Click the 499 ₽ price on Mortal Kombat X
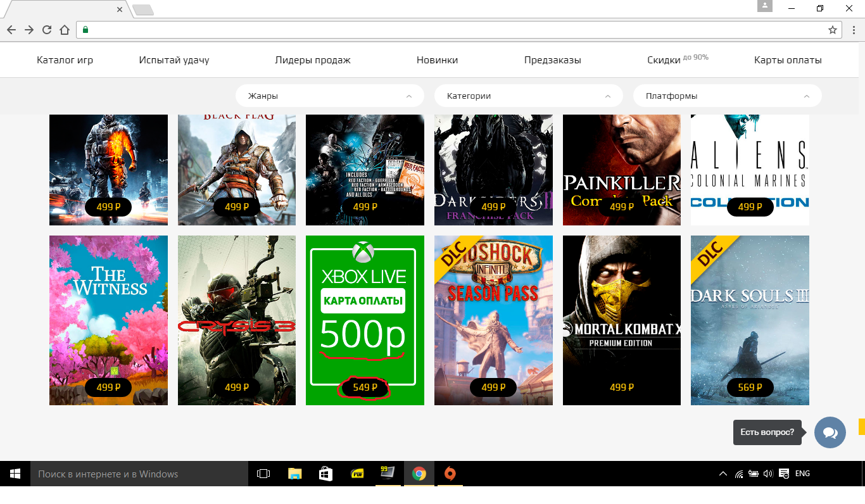The image size is (865, 504). pos(622,387)
